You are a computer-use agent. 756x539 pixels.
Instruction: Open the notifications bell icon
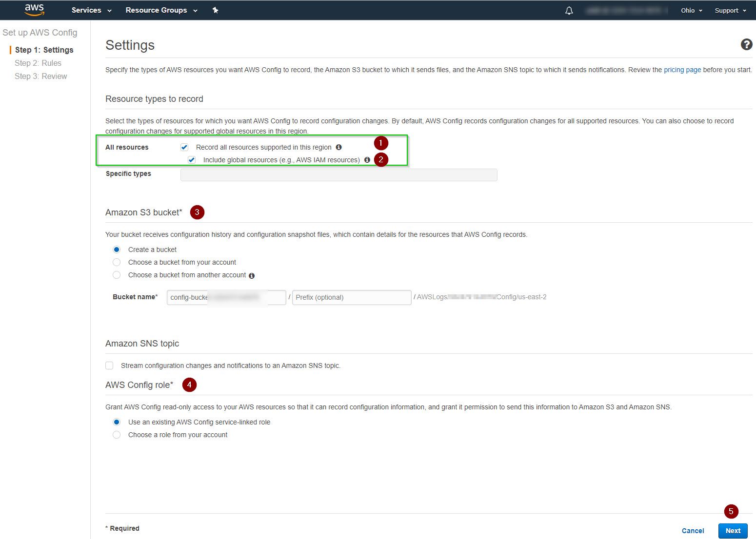pyautogui.click(x=569, y=10)
